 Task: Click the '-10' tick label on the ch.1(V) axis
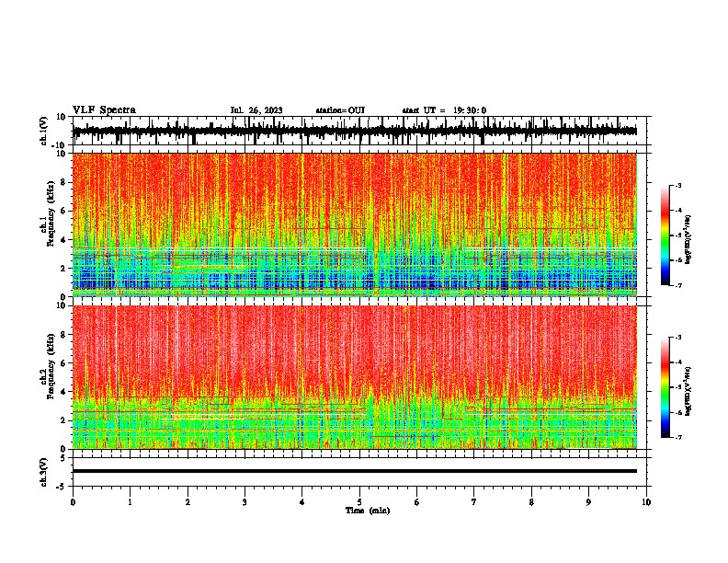pos(60,144)
